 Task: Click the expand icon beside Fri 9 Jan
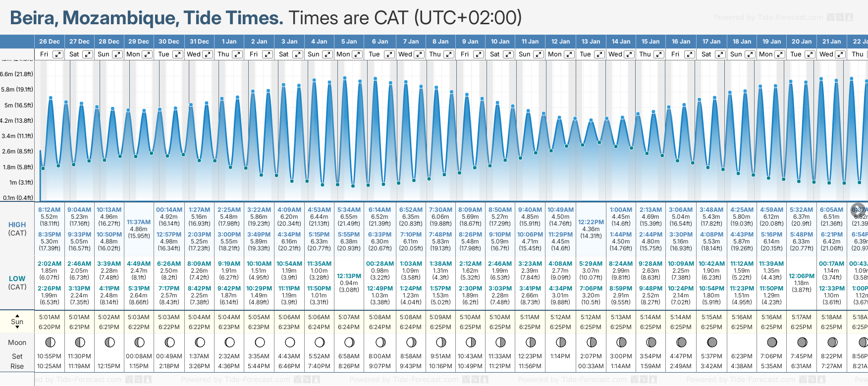click(x=478, y=54)
